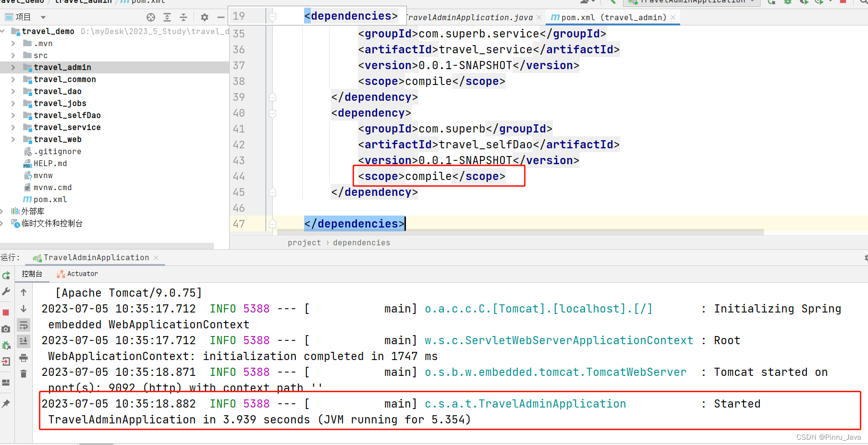Rerun TravelAdminApplication with green arrow icon
868x445 pixels.
click(6, 276)
